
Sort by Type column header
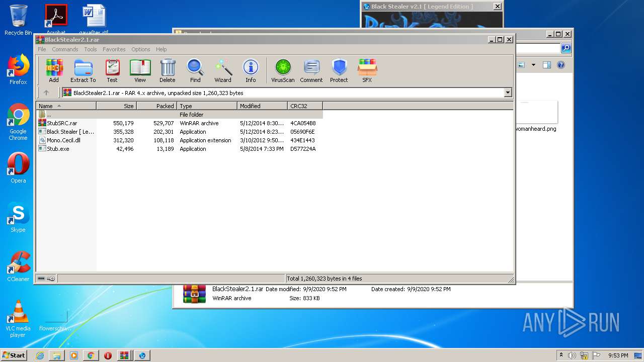207,106
